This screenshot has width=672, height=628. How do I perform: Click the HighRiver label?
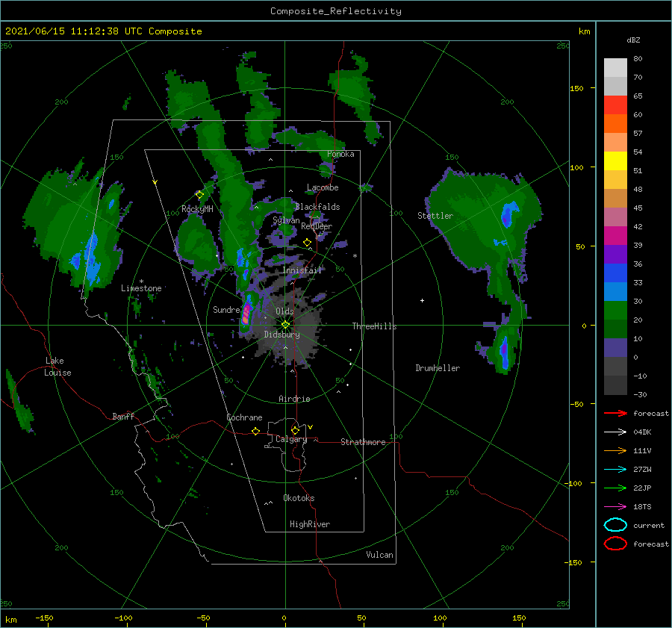[310, 524]
